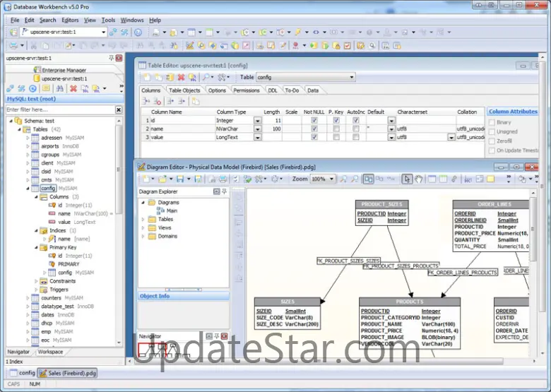This screenshot has height=392, width=551.
Task: Click the Sales (Firebird).pdg button in bottom bar
Action: click(x=68, y=373)
